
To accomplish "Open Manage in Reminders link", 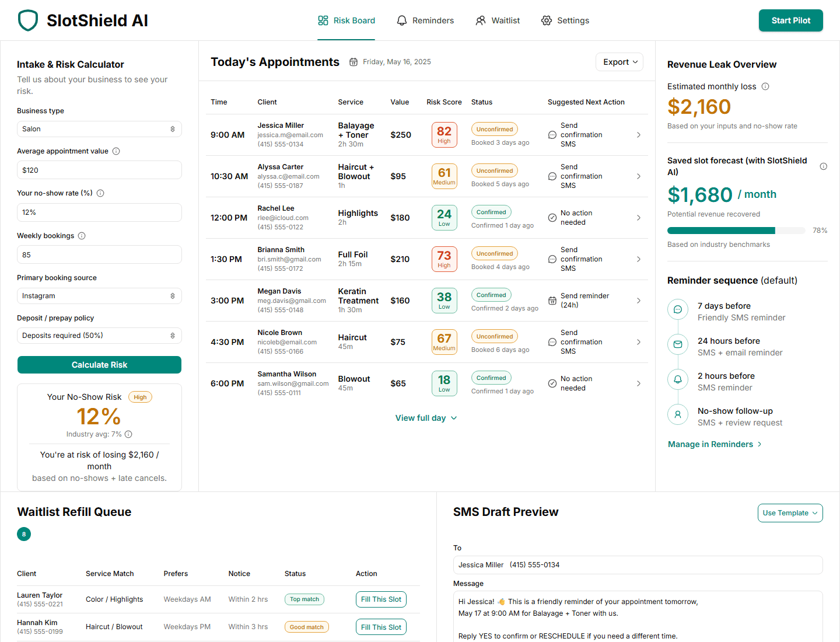I will [x=715, y=444].
